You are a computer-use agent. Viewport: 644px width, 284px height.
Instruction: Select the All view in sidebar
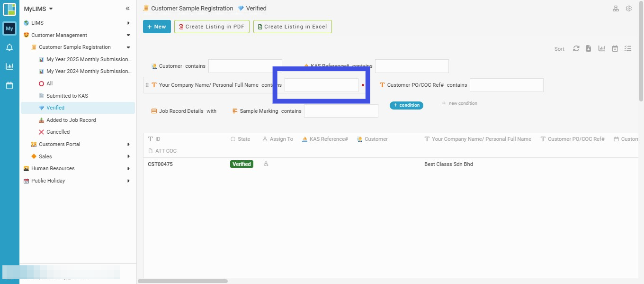50,83
